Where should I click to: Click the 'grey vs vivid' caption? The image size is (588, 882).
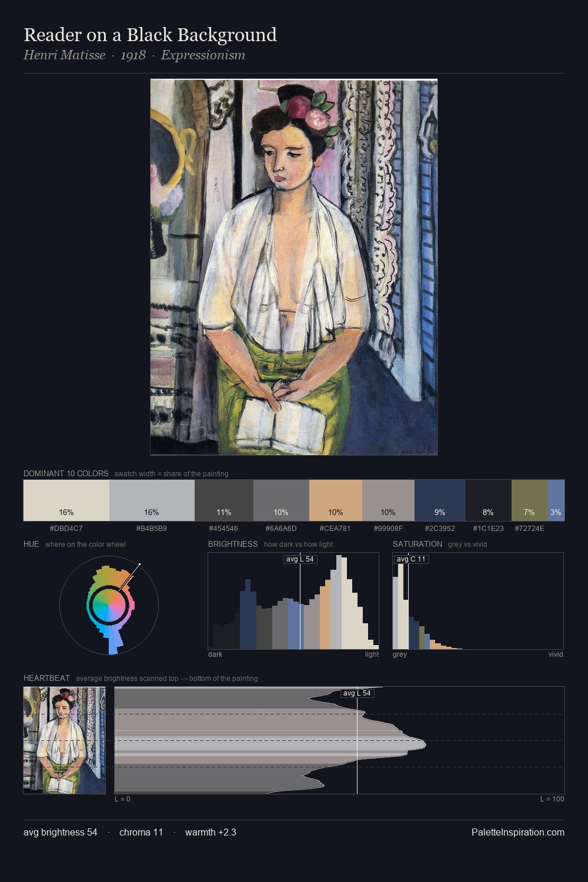tap(467, 544)
